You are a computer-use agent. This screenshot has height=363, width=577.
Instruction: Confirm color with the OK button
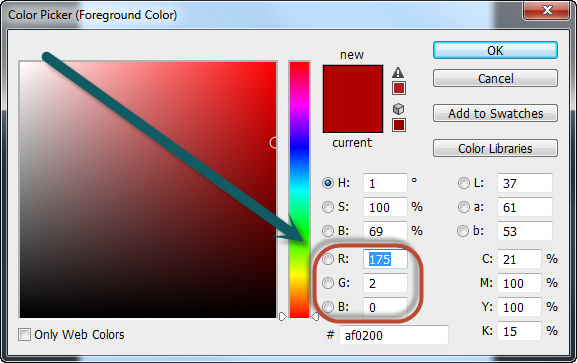tap(495, 50)
